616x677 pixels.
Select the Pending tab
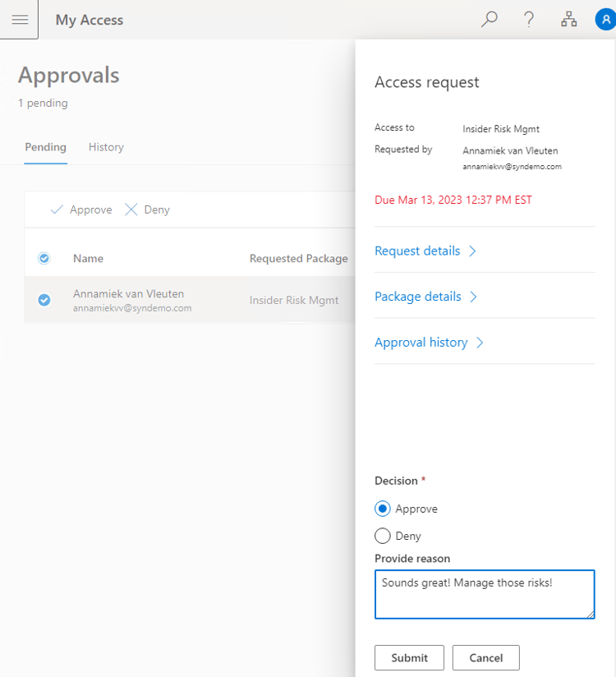click(x=45, y=147)
